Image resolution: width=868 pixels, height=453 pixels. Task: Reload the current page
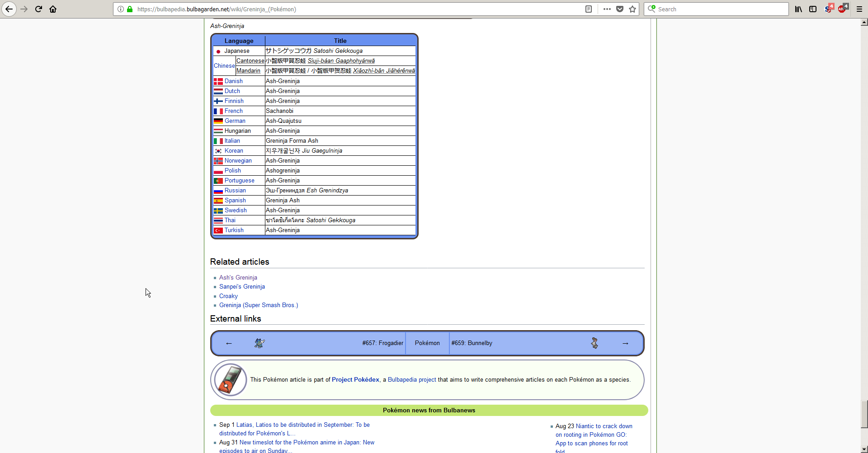(38, 9)
